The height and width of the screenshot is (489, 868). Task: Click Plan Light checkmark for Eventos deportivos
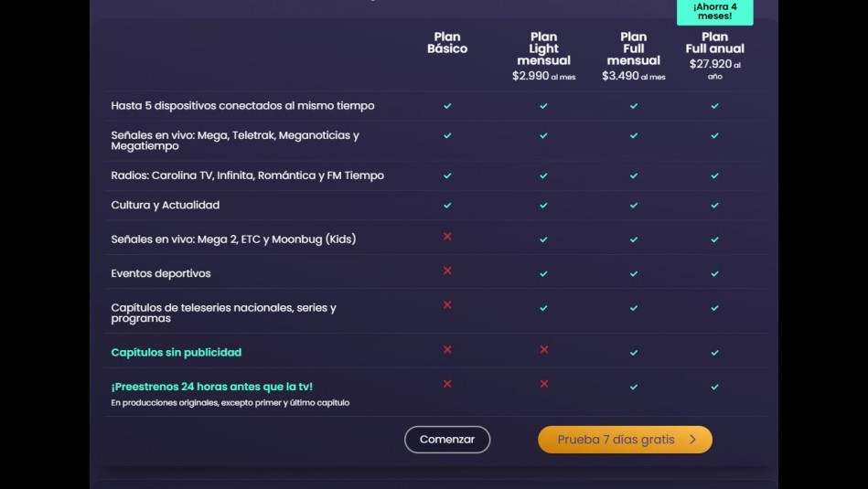543,273
